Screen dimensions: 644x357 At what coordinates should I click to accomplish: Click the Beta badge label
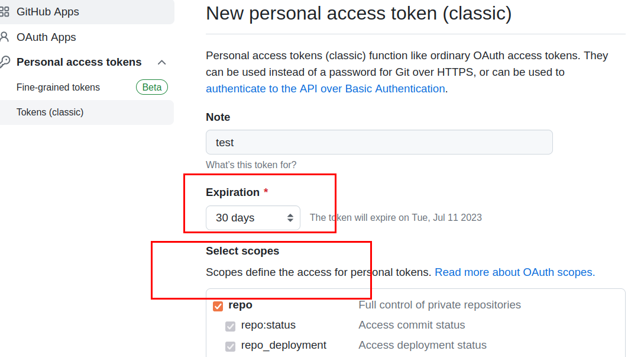[152, 88]
